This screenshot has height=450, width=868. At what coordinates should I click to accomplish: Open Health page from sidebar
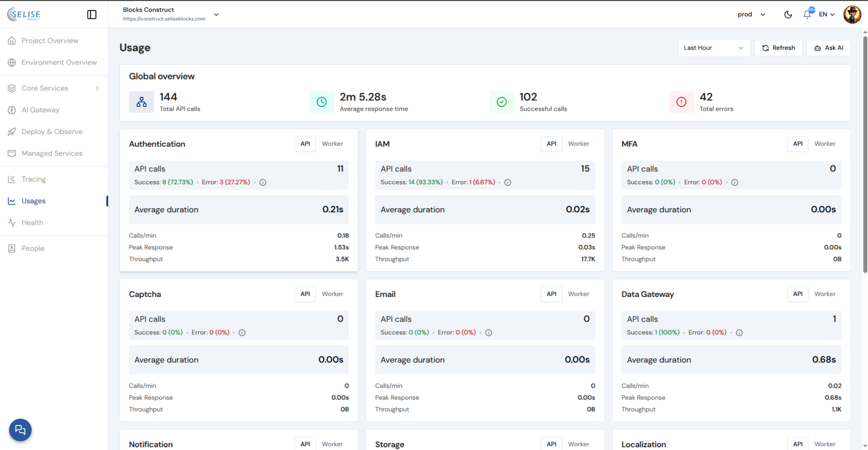pos(32,223)
